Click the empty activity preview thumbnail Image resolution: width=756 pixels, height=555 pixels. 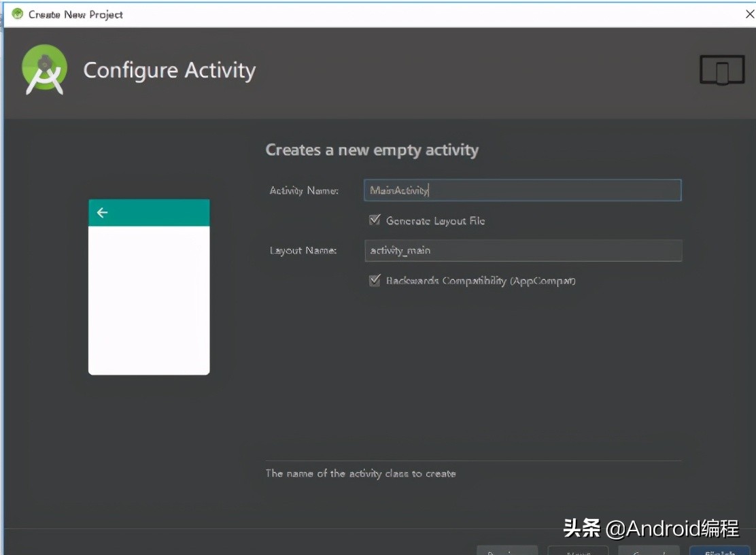tap(149, 287)
